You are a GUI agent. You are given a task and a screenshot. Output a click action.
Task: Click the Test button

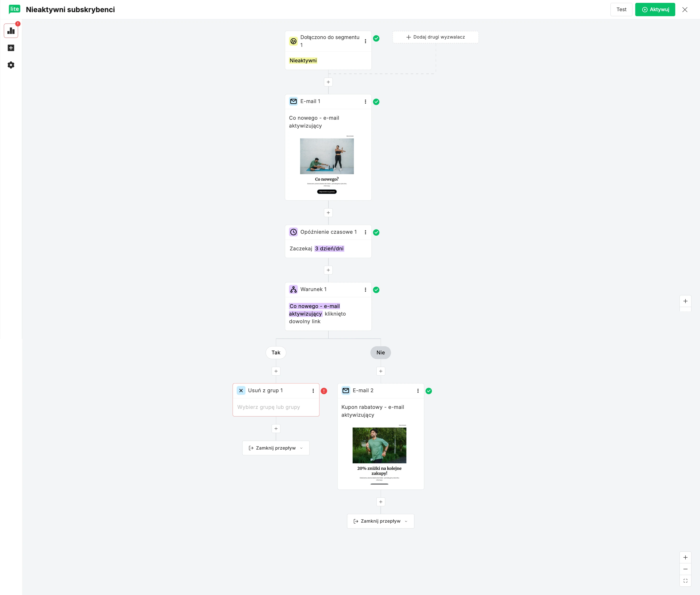tap(621, 10)
